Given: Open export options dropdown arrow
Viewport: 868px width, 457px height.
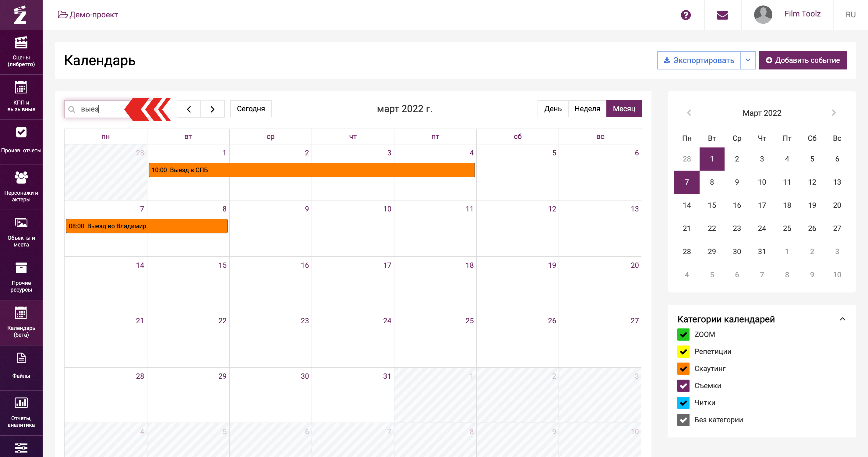Looking at the screenshot, I should pyautogui.click(x=748, y=60).
